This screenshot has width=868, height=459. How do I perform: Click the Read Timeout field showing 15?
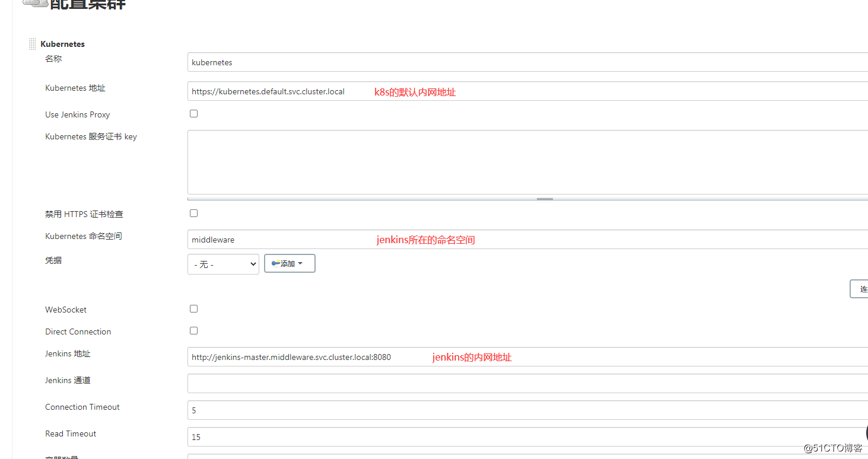click(527, 437)
